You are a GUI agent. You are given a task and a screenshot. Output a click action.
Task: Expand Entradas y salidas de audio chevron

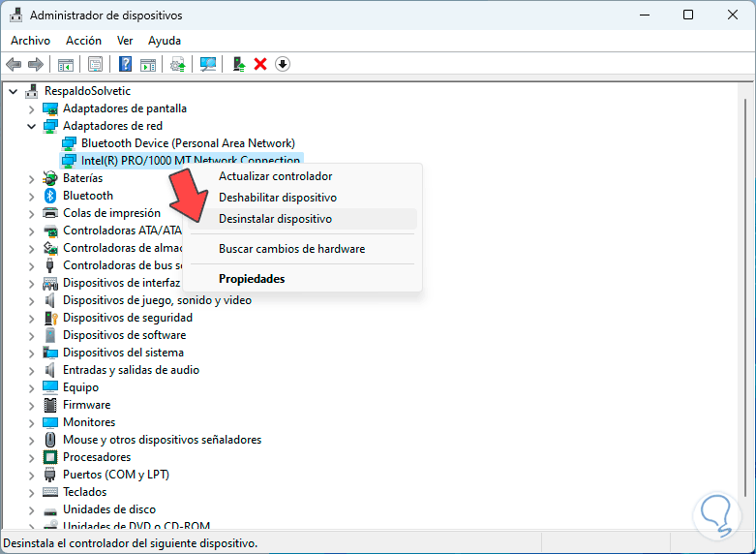[31, 371]
